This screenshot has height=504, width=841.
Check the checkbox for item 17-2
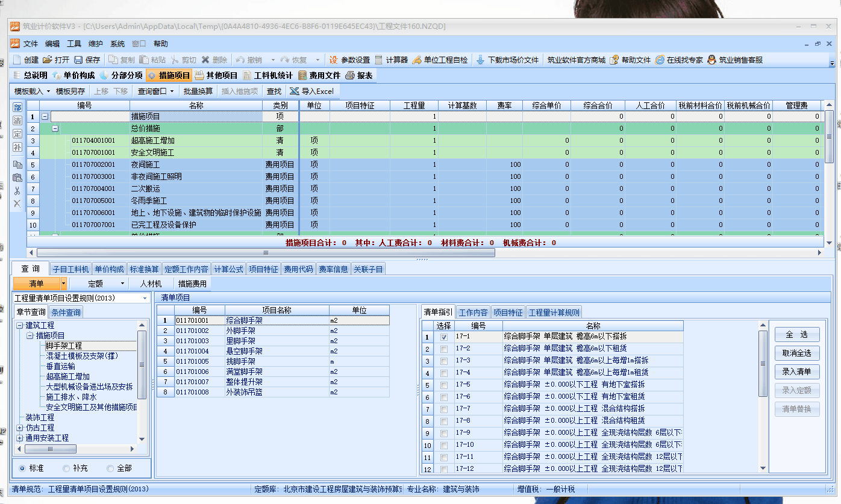coord(444,349)
